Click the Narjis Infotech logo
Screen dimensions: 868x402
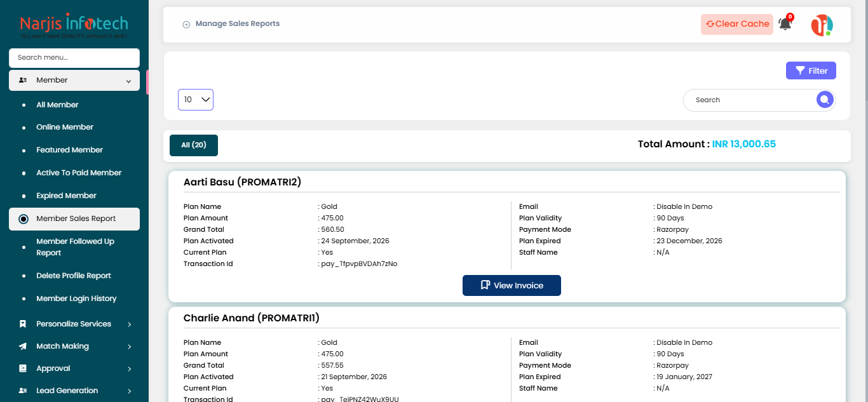pos(74,26)
